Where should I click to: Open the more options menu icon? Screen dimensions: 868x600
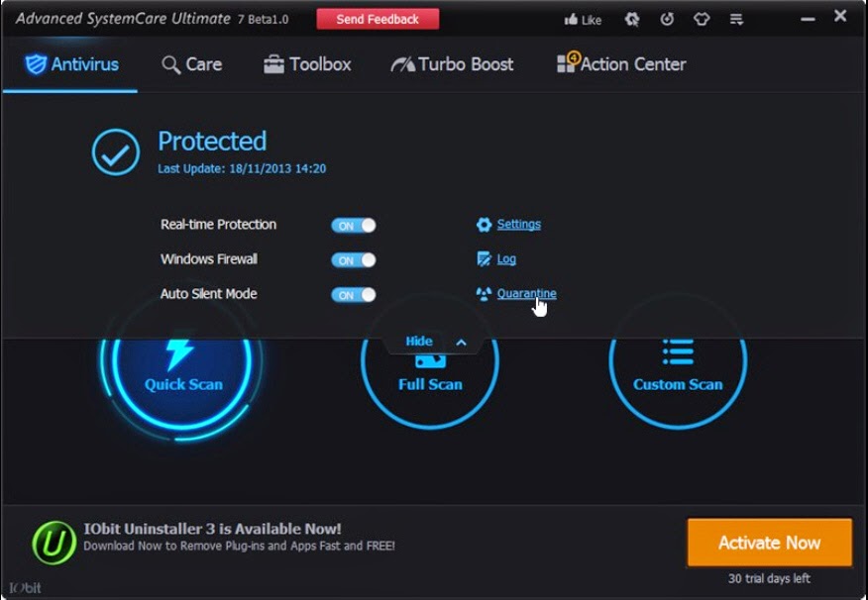tap(736, 20)
